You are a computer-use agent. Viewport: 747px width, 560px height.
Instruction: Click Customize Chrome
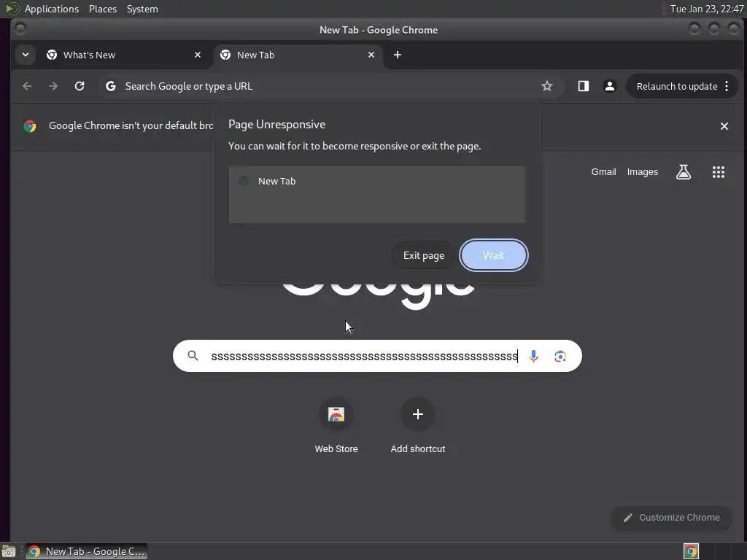pos(671,518)
